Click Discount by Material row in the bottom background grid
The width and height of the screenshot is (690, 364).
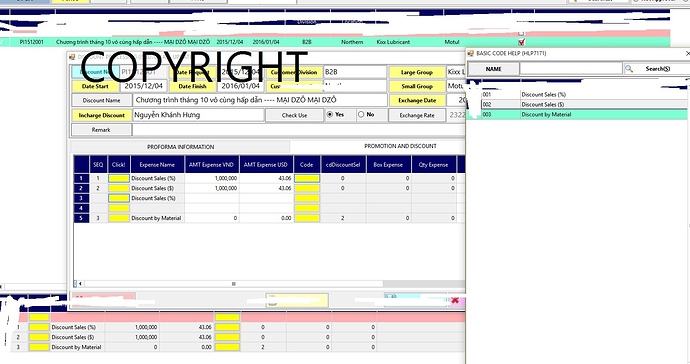tap(238, 347)
